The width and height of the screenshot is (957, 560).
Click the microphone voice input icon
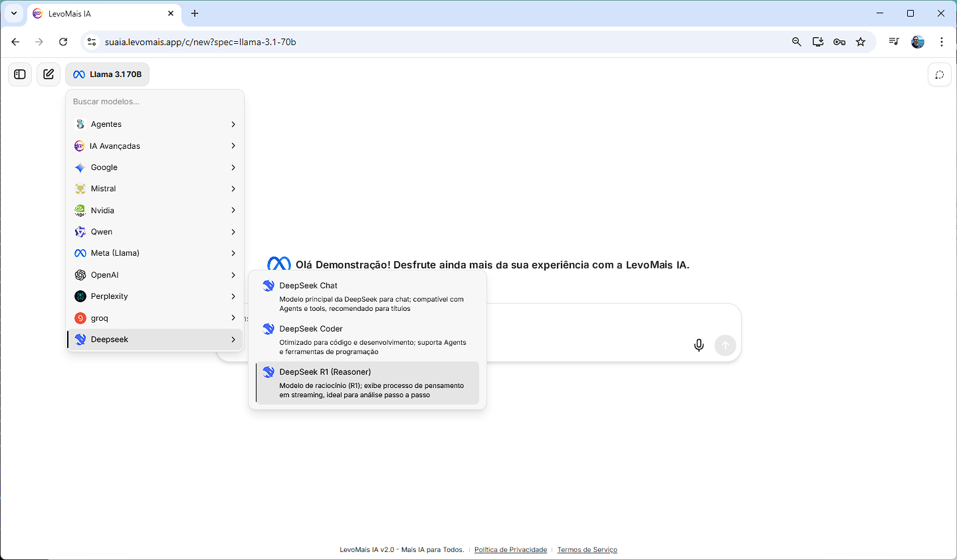point(698,345)
